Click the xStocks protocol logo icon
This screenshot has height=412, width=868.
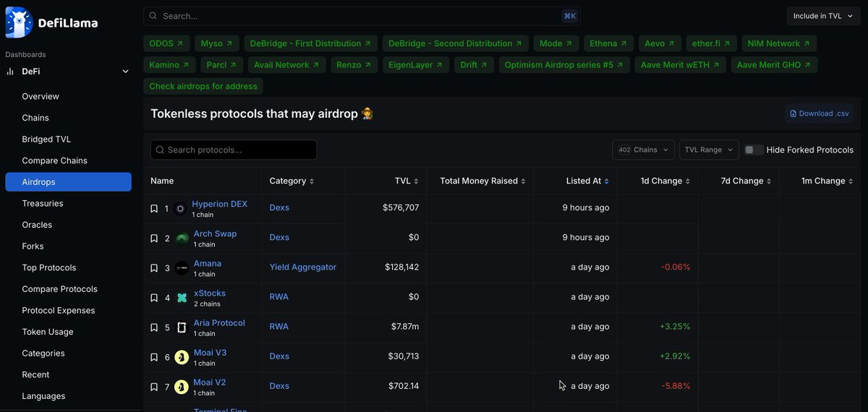coord(182,298)
